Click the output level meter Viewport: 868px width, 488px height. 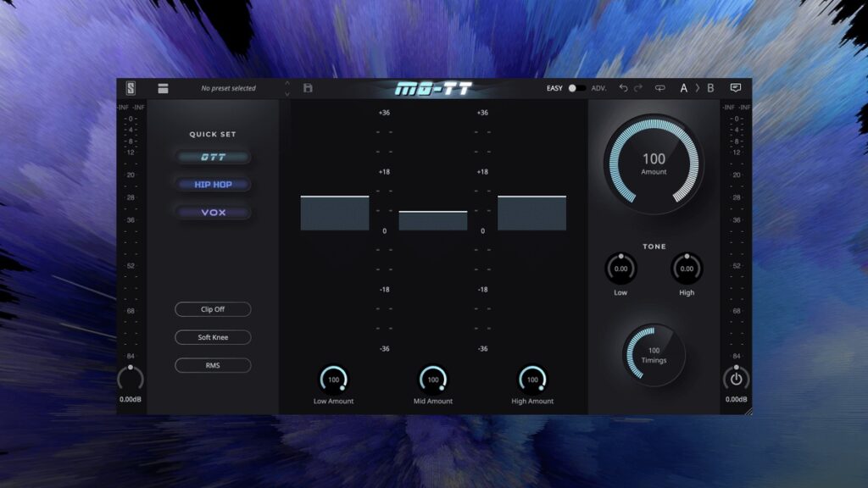[x=737, y=232]
